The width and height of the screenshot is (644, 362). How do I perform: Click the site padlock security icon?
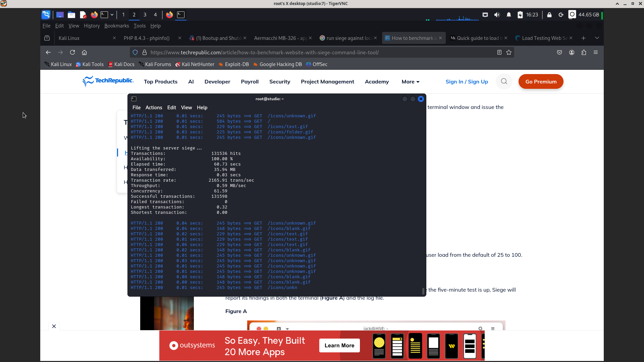click(x=145, y=52)
